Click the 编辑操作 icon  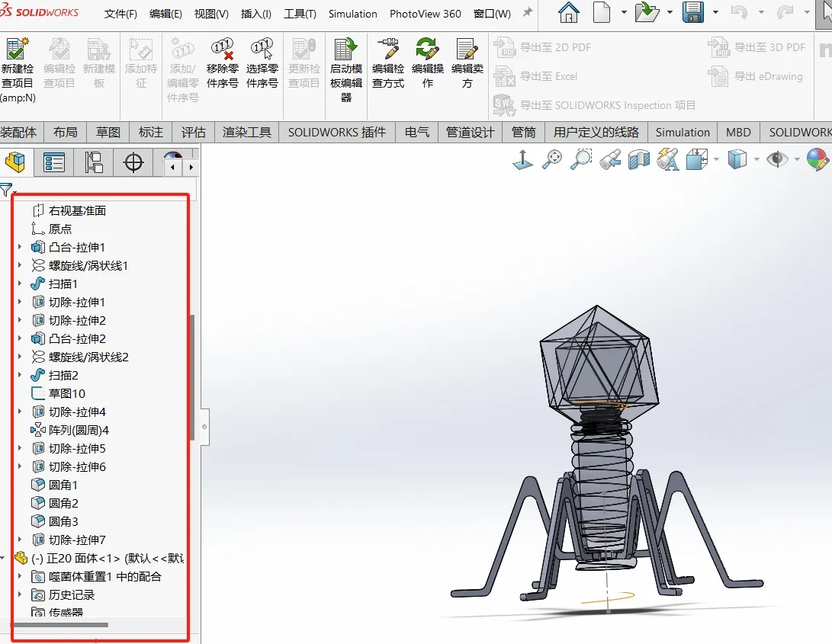pyautogui.click(x=428, y=49)
